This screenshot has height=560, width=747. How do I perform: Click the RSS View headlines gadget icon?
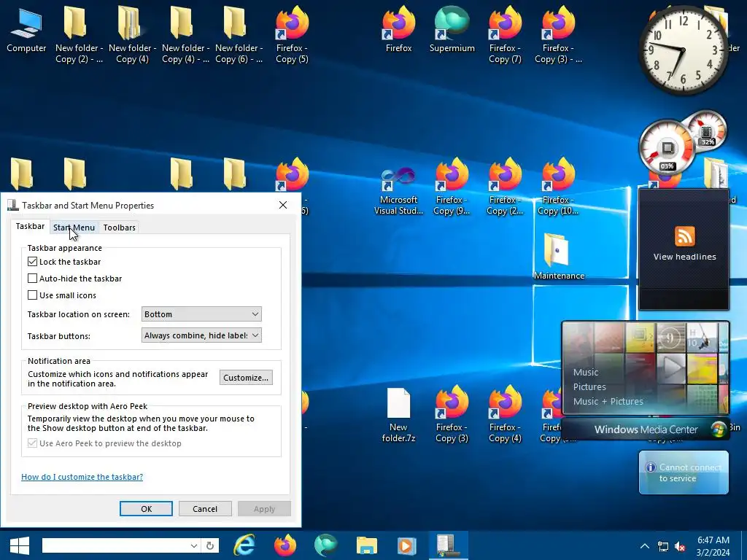[684, 236]
